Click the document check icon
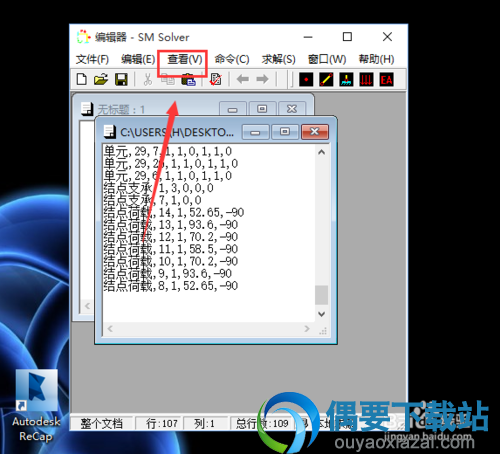 (x=215, y=79)
